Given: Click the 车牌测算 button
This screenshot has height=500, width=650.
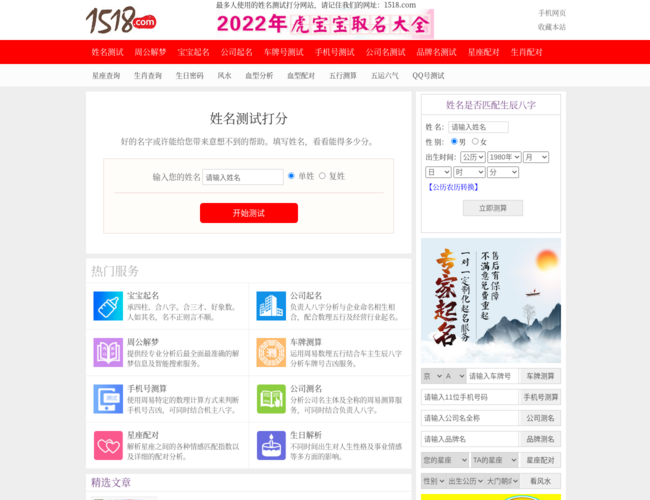Looking at the screenshot, I should [x=540, y=376].
